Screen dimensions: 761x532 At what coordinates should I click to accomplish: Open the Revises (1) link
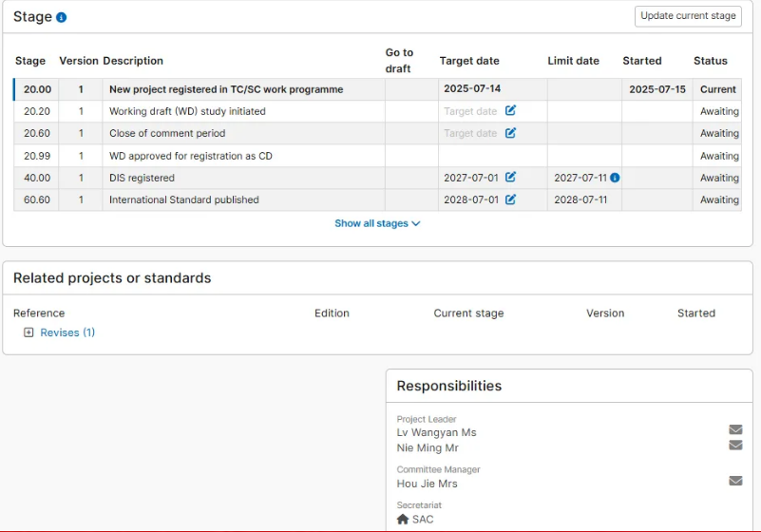(x=67, y=332)
